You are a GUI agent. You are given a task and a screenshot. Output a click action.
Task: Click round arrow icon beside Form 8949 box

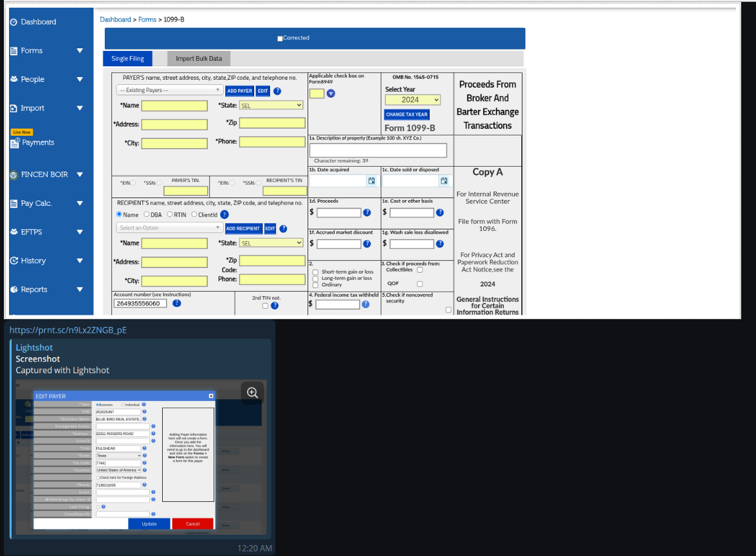click(331, 94)
